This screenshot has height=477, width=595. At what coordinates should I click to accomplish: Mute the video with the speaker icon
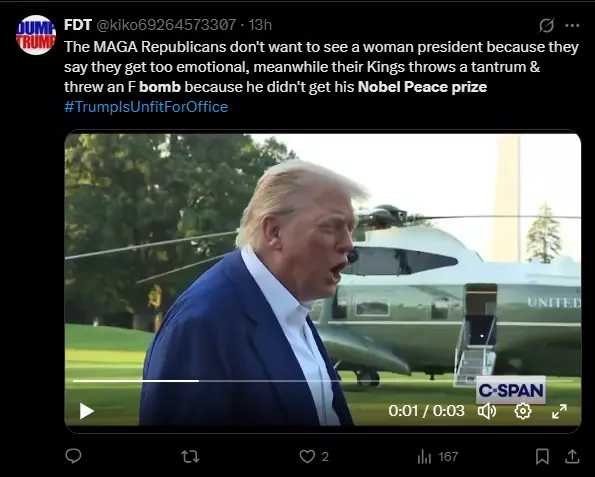coord(487,411)
